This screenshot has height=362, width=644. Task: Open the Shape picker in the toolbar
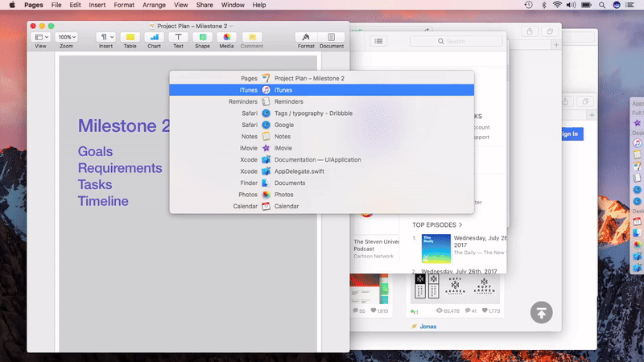pos(203,37)
